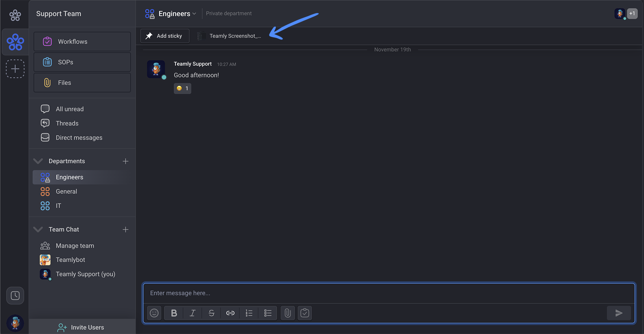Click the Support Team workspace title
The image size is (644, 334).
point(58,14)
